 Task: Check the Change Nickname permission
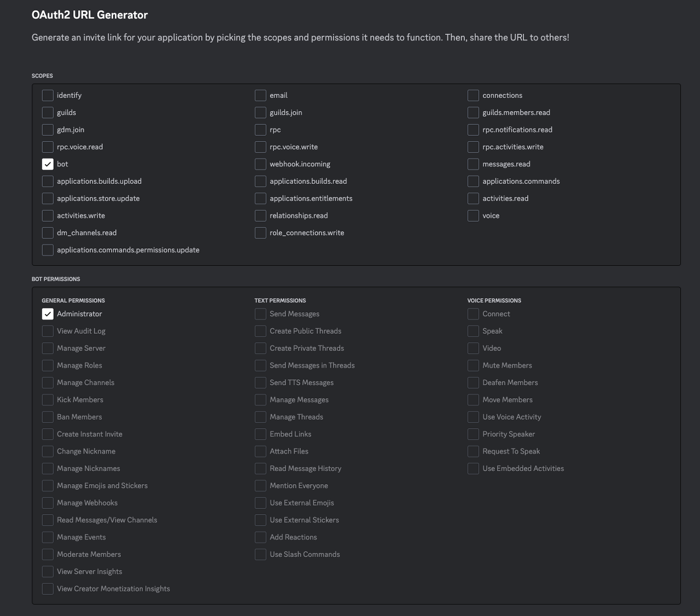48,451
